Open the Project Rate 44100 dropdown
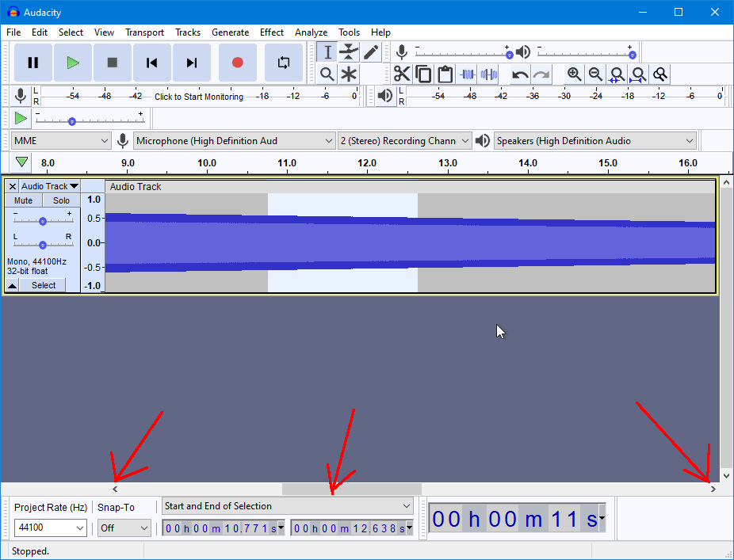Image resolution: width=734 pixels, height=560 pixels. coord(51,528)
